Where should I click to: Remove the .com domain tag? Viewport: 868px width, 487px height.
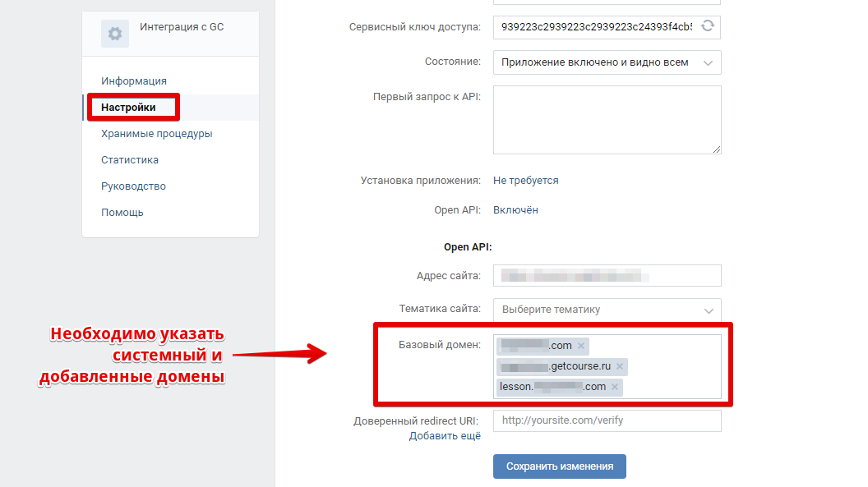pos(580,346)
